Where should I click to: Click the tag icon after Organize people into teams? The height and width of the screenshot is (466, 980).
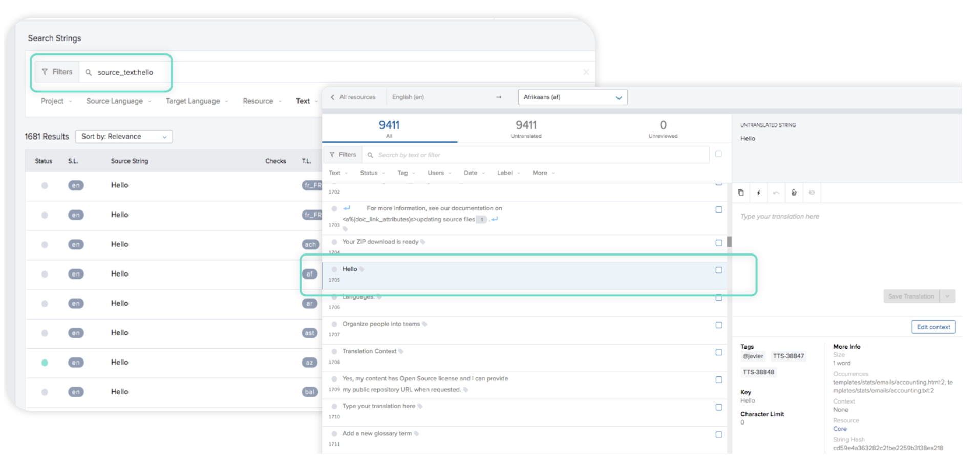[424, 324]
